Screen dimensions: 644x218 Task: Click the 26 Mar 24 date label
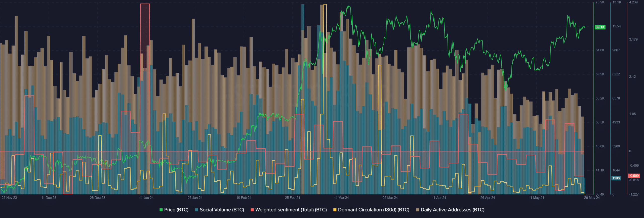390,198
